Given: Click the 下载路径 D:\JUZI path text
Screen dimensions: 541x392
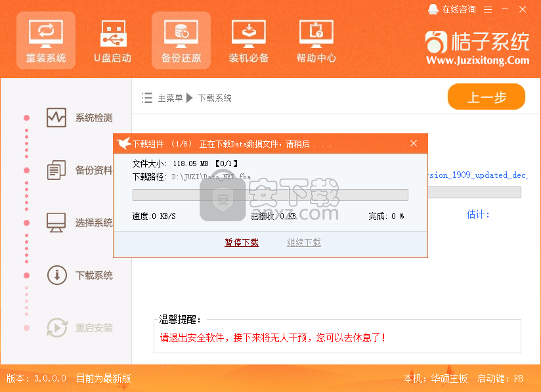Looking at the screenshot, I should 192,177.
